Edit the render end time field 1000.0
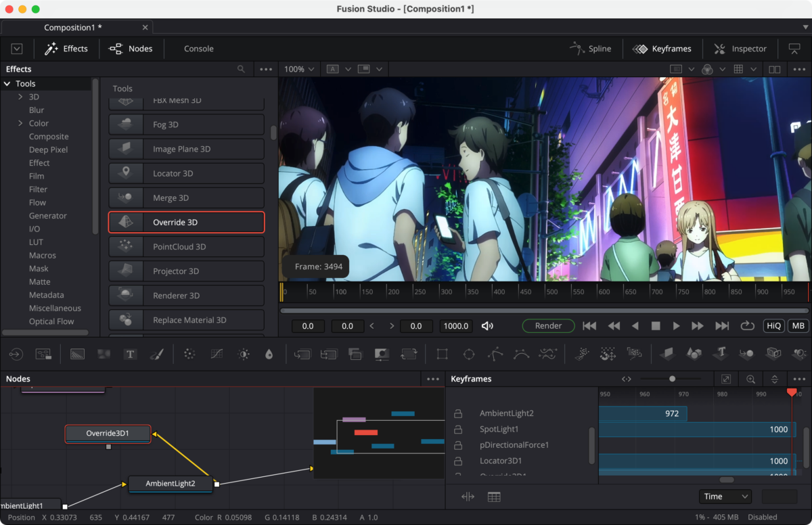 click(x=456, y=326)
